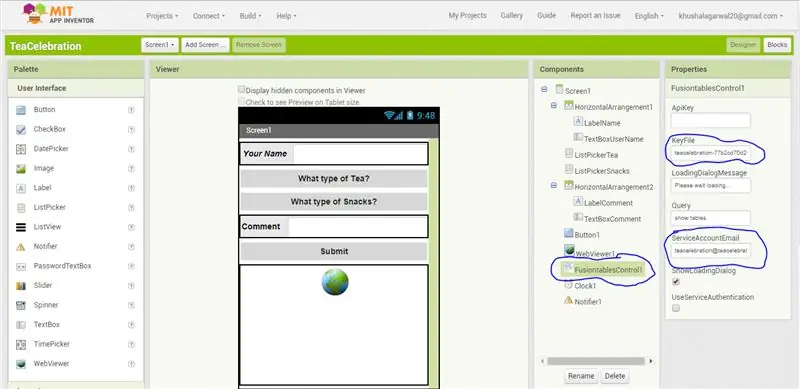Open the English language dropdown
Screen dimensions: 800x389
coord(649,16)
